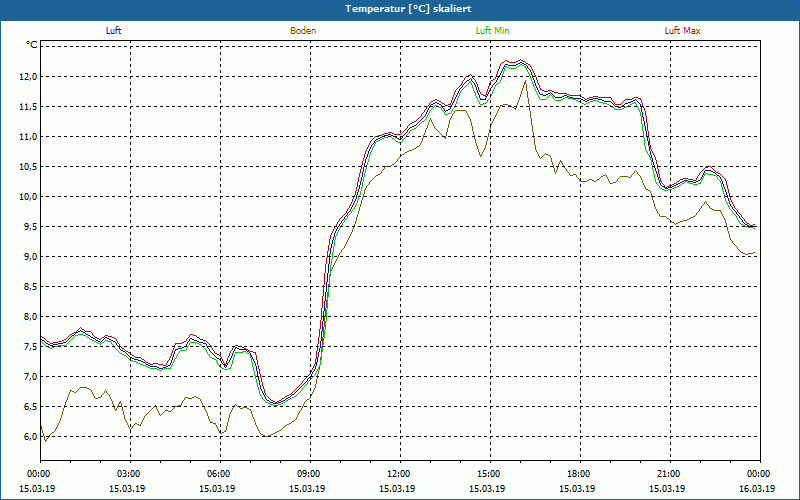Select the "Boden" legend entry
800x500 pixels.
click(303, 31)
